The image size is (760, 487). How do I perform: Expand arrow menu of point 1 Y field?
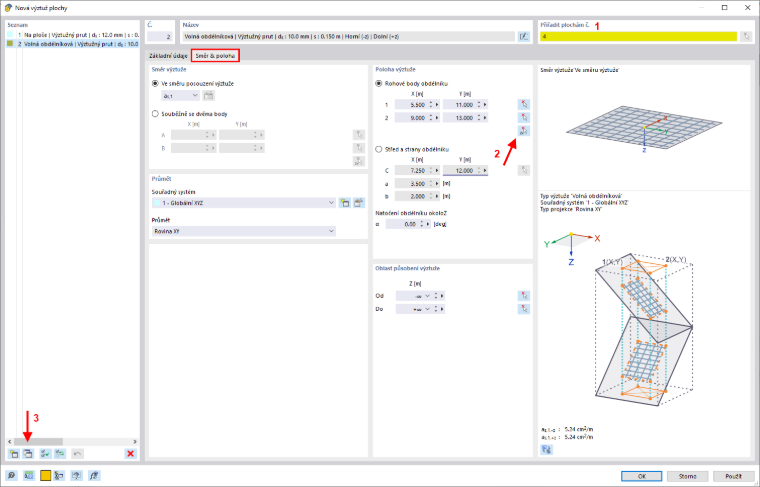(x=485, y=105)
